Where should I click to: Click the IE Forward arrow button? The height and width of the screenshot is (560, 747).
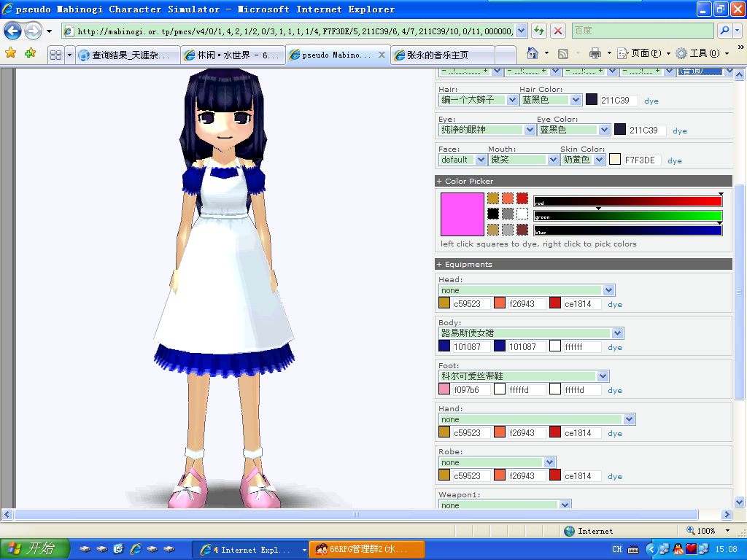(33, 31)
